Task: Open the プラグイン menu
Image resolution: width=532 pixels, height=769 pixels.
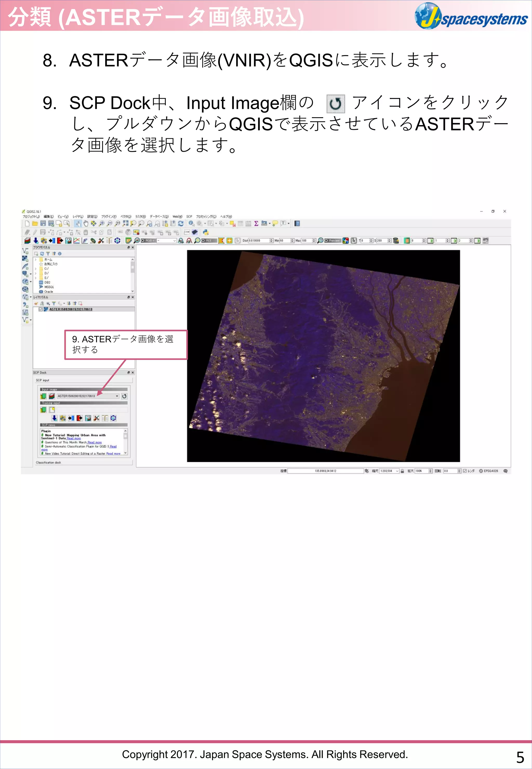Action: (109, 216)
